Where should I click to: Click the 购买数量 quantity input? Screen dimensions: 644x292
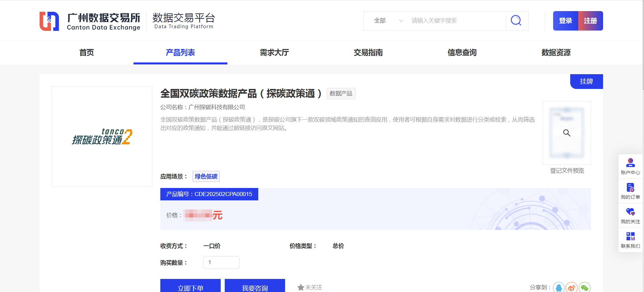(x=221, y=262)
